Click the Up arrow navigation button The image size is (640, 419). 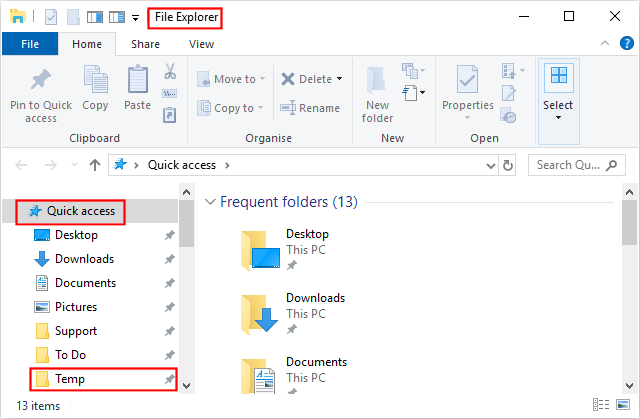click(x=95, y=165)
